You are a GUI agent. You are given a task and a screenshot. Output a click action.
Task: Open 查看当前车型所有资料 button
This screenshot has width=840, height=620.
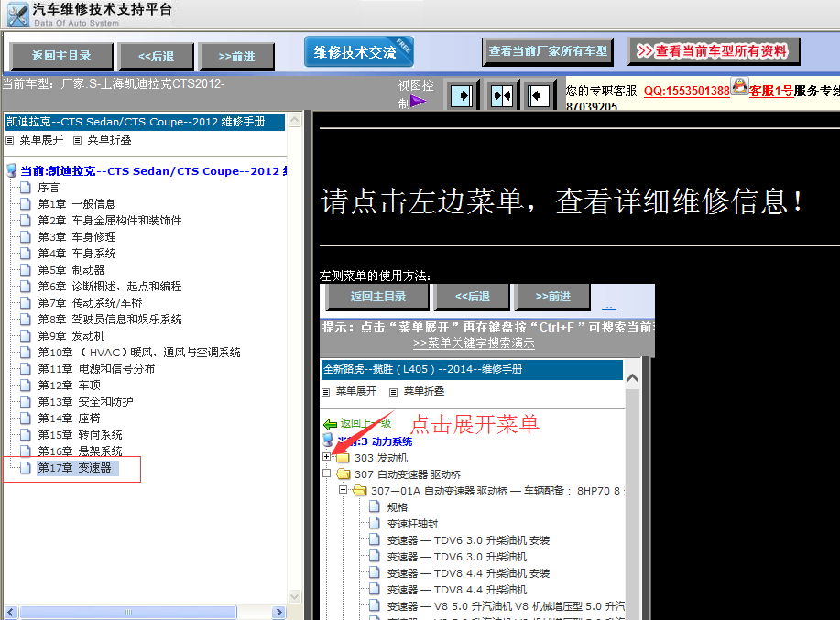click(x=714, y=51)
